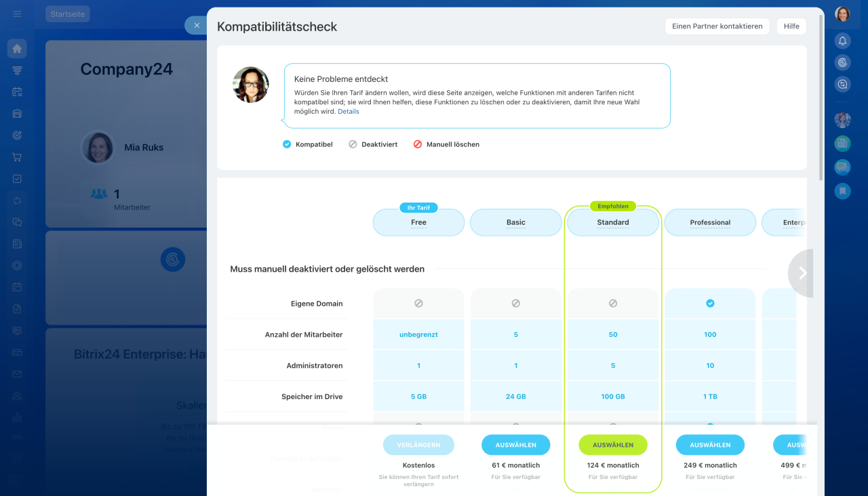Click the '100 GB' storage cell

[613, 396]
